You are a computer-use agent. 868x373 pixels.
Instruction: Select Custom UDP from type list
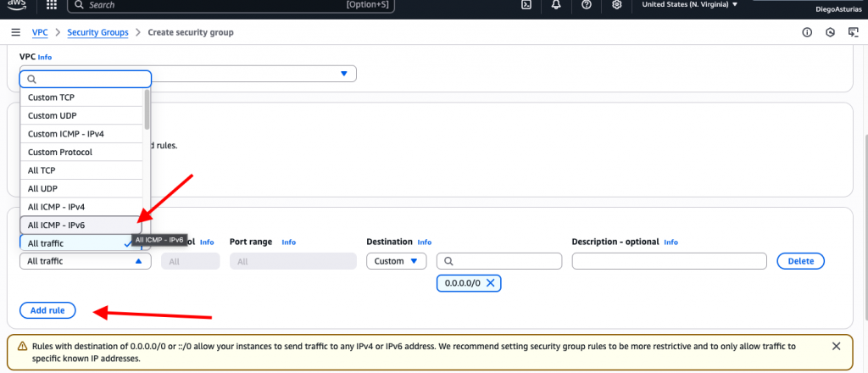click(81, 115)
